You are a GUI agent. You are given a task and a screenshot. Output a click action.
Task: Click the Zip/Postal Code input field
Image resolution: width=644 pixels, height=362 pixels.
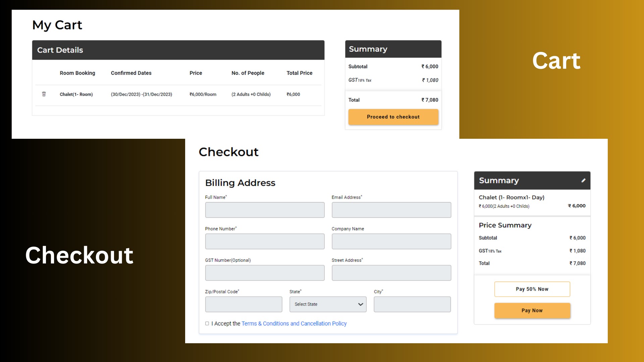(x=244, y=304)
